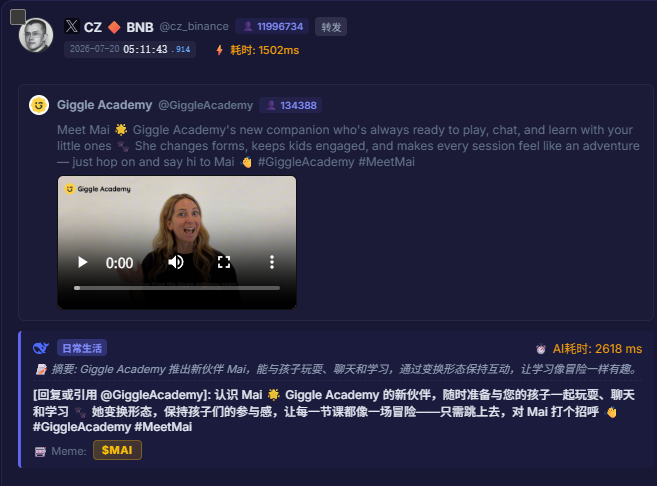Select the 耗时: 1502ms latency text
657x486 pixels.
click(264, 50)
